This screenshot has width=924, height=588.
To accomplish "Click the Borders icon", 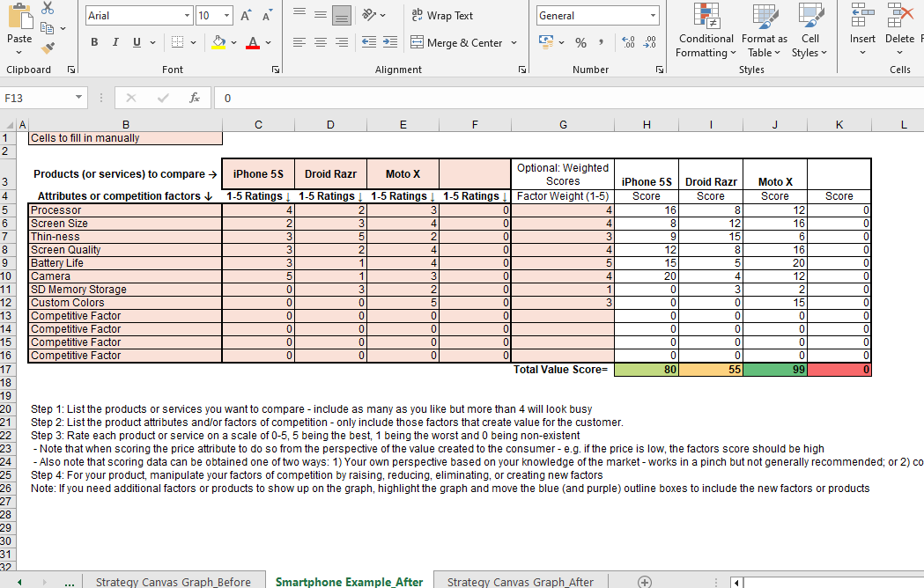I will pyautogui.click(x=177, y=42).
